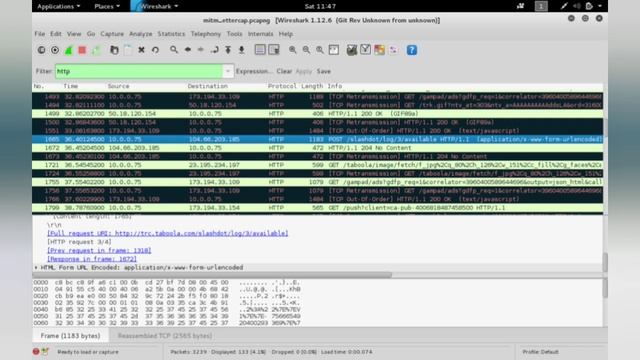
Task: Open capture options toolbar icon
Action: click(x=55, y=50)
